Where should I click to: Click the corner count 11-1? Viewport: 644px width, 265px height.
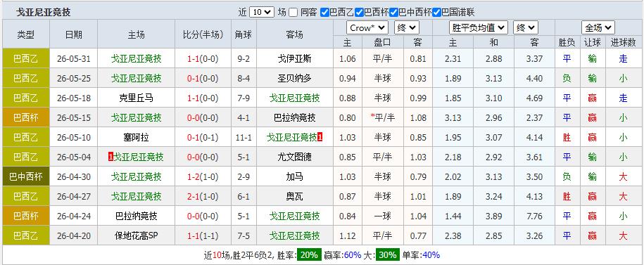pyautogui.click(x=244, y=138)
